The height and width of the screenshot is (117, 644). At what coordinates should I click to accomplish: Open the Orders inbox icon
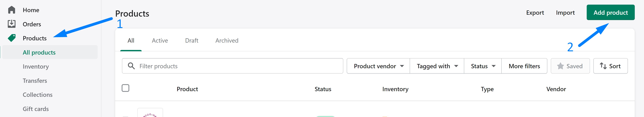click(x=11, y=24)
